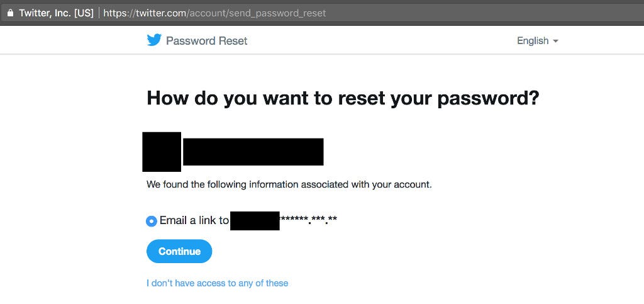
Task: Click the "Email a link to" label text
Action: 194,221
